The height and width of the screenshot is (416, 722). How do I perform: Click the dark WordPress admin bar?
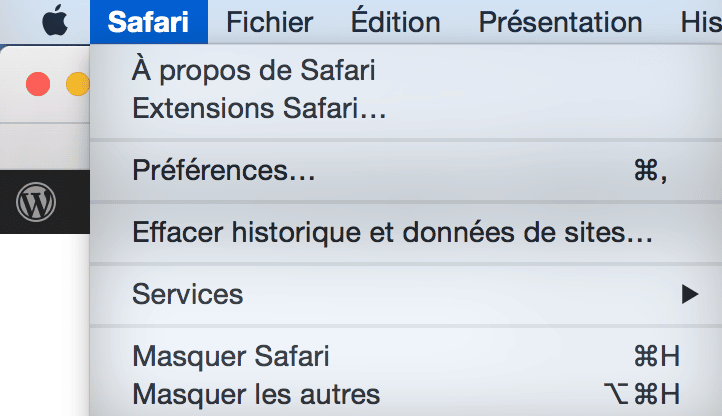(x=45, y=202)
